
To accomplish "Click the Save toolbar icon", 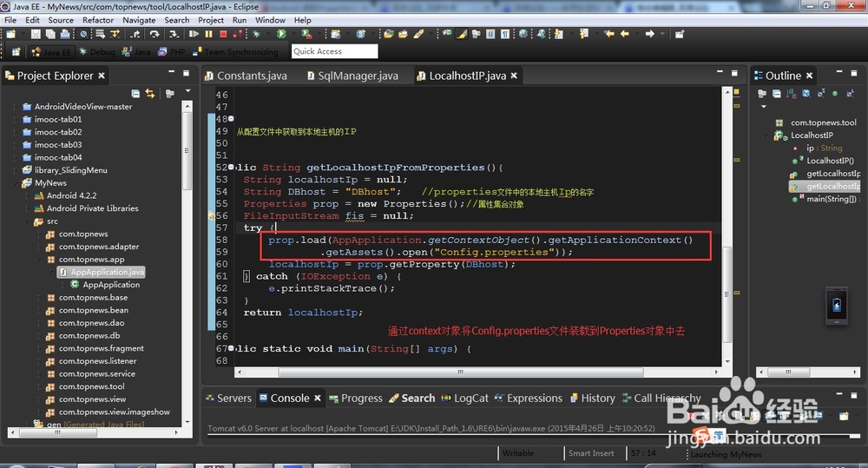I will coord(36,35).
